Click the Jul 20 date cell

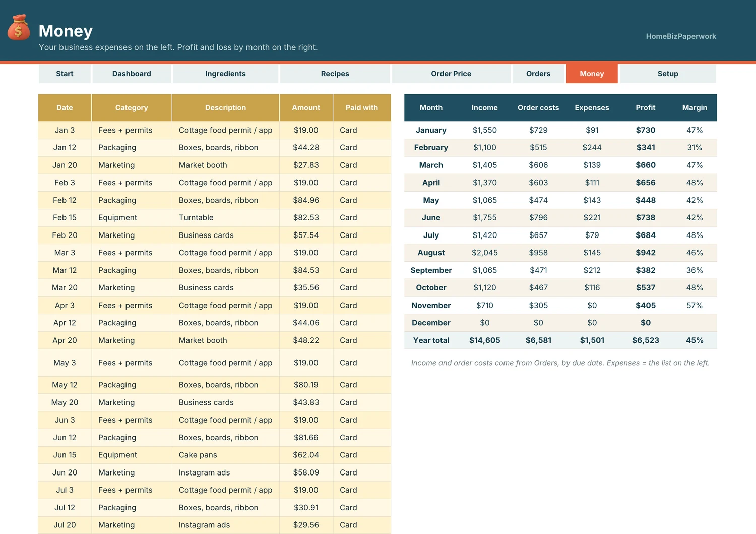65,525
